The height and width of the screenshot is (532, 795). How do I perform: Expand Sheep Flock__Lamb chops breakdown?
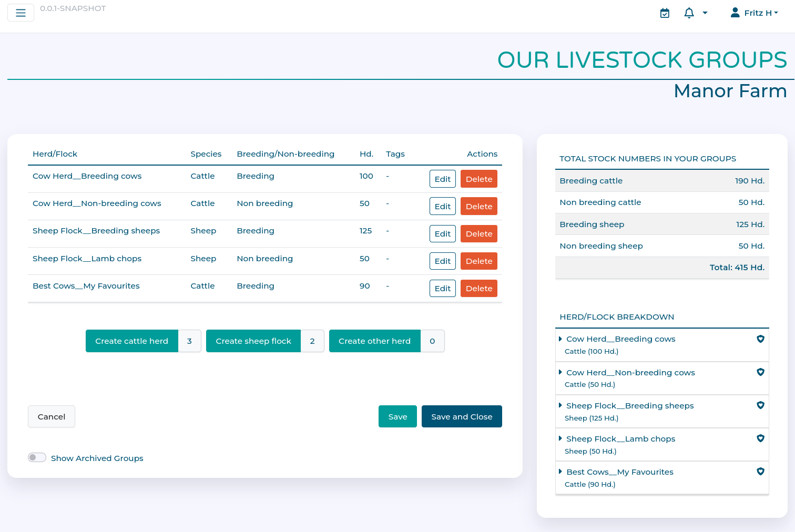[x=620, y=439]
